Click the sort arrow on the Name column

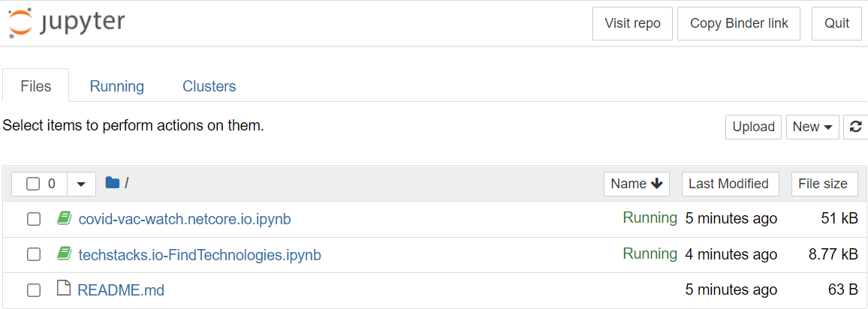[x=657, y=184]
